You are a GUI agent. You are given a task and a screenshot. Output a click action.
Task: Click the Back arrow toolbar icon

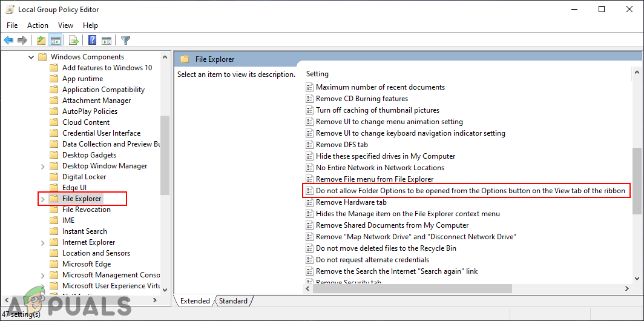(8, 41)
